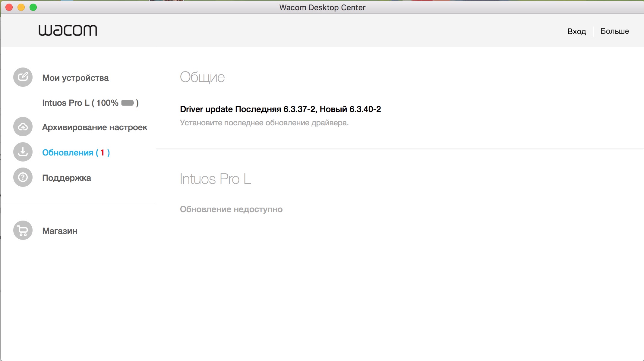Screen dimensions: 644x361
Task: Minimize the window with yellow button
Action: 21,7
